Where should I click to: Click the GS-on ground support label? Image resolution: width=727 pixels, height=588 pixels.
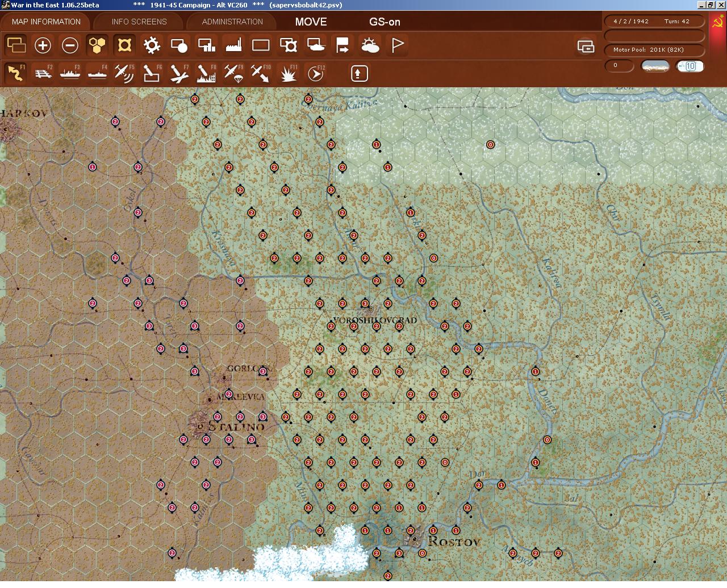click(x=385, y=22)
